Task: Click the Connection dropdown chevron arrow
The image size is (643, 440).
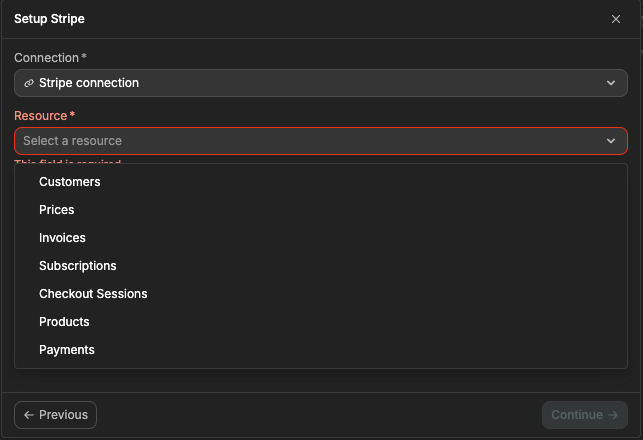Action: (611, 83)
